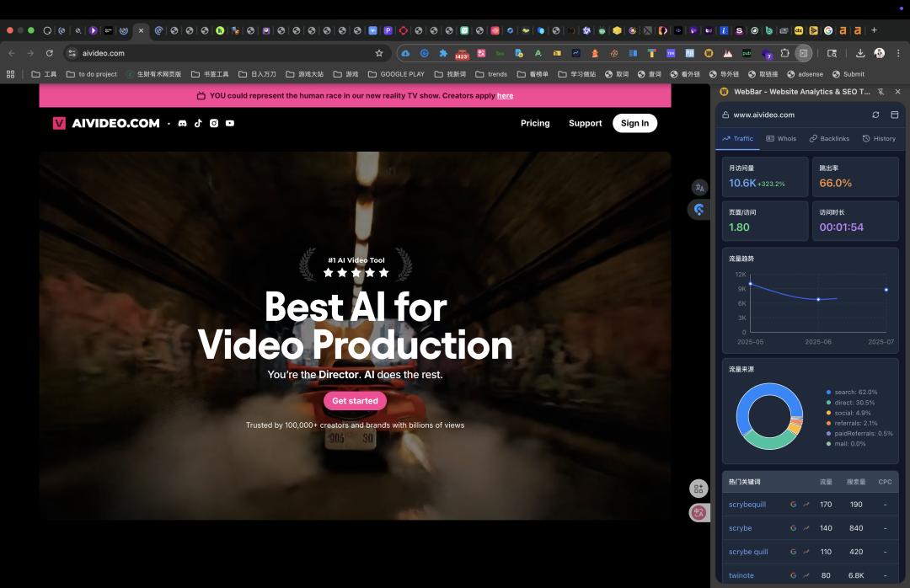
Task: Click the AIVIDEO.COM logo
Action: (x=106, y=123)
